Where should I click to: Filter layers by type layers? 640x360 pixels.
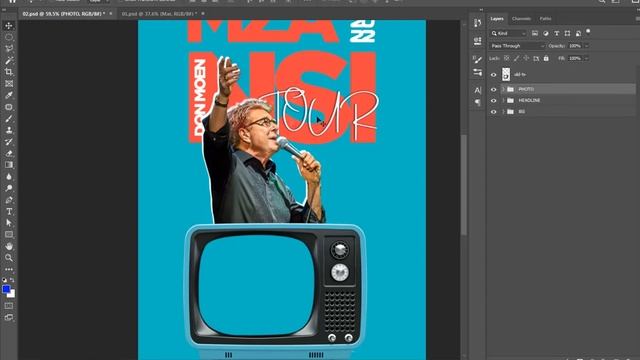point(556,33)
